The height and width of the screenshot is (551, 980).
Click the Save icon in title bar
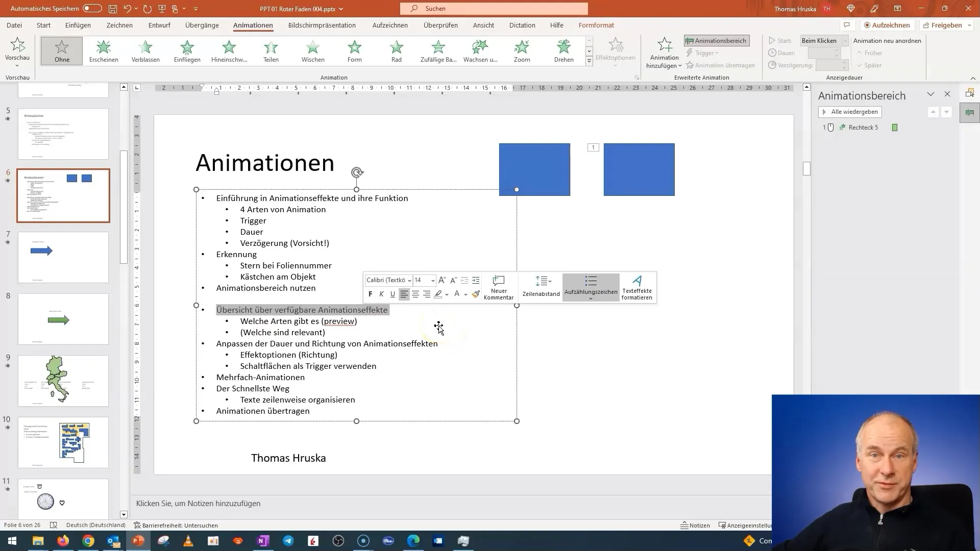pyautogui.click(x=113, y=9)
